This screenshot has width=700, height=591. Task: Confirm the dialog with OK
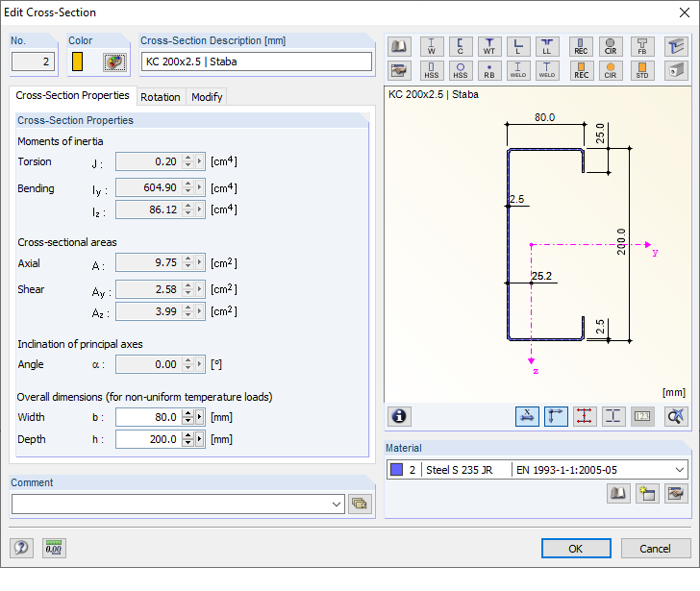[576, 548]
